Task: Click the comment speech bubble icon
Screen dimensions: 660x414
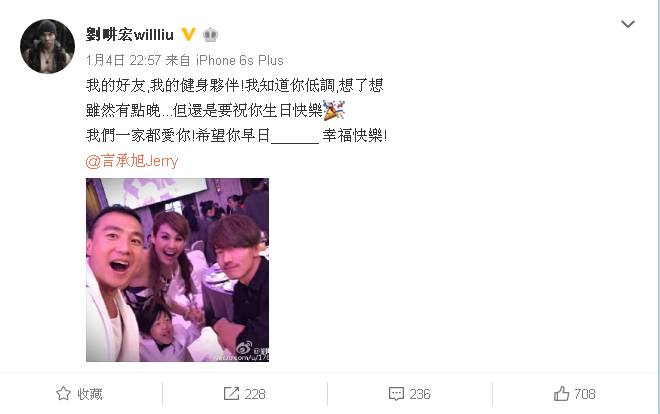Action: pyautogui.click(x=396, y=394)
